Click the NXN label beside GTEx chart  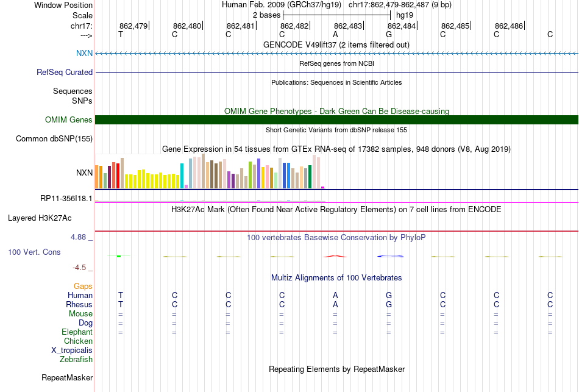84,173
